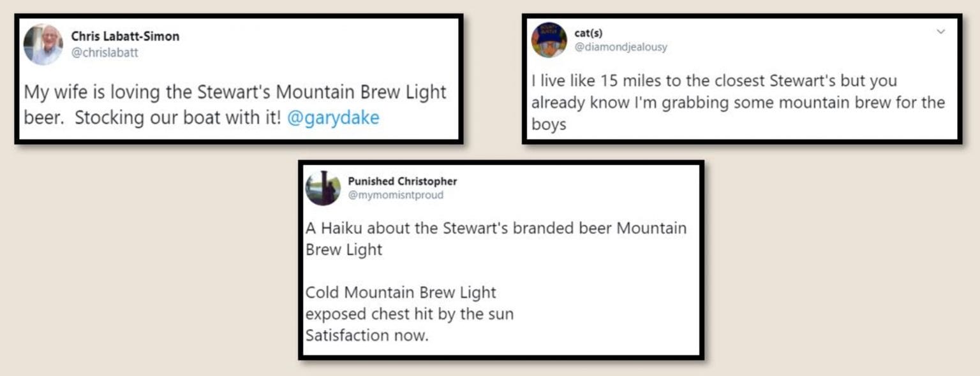Click the Punished Christopher display name
980x376 pixels.
click(402, 181)
